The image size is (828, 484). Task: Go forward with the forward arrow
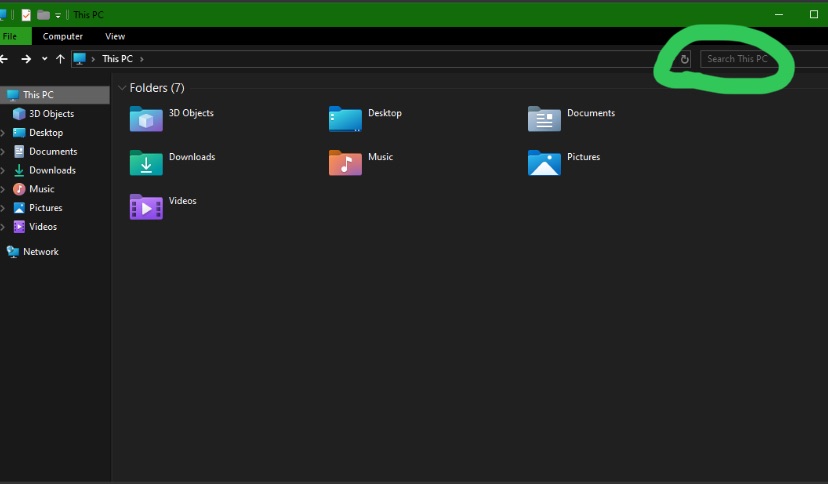click(x=26, y=59)
